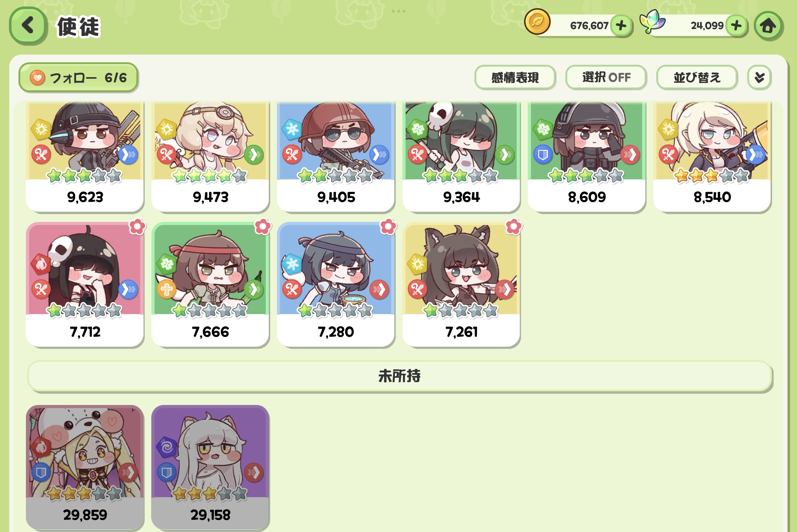This screenshot has height=532, width=797.
Task: Select the apostle card with power 9,623
Action: pyautogui.click(x=85, y=157)
